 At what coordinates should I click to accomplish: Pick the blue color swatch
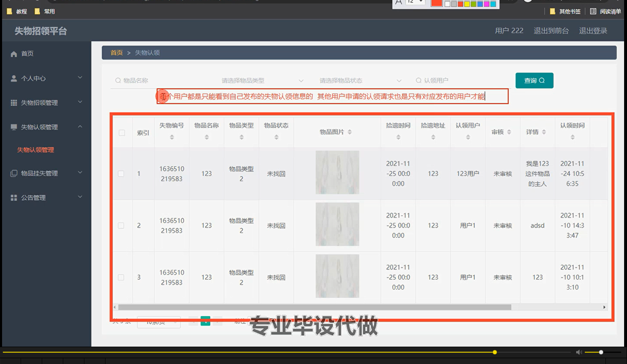tap(480, 4)
